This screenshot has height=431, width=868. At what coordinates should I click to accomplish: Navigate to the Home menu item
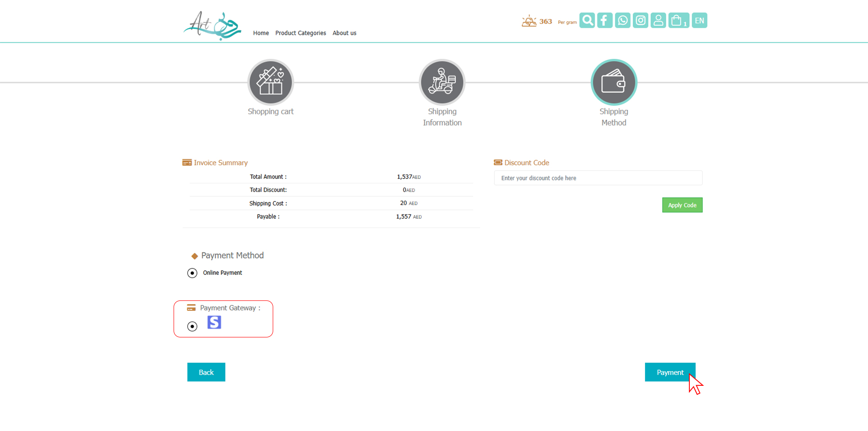[261, 33]
